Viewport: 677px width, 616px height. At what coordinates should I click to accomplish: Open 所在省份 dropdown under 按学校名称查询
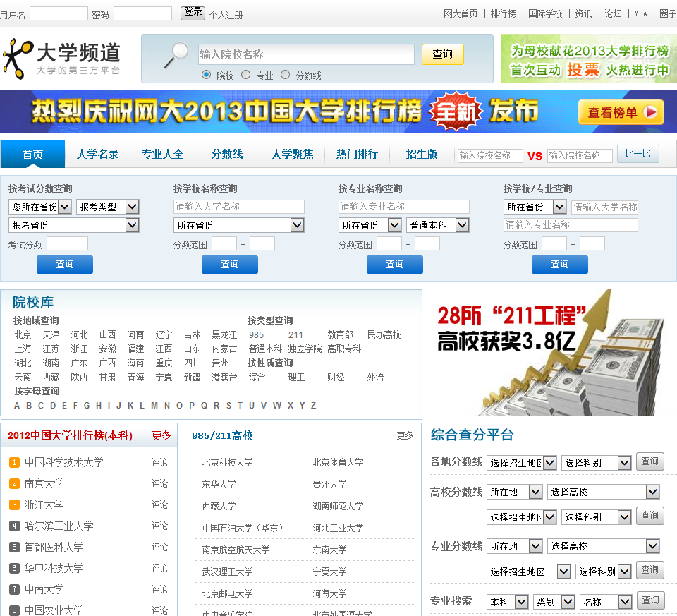[x=239, y=225]
